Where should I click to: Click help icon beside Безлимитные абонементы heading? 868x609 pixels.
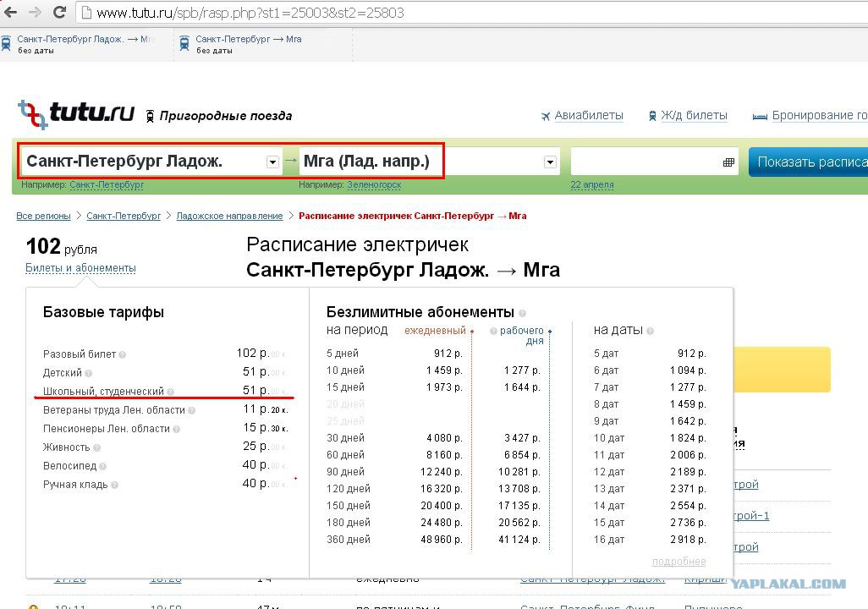coord(522,313)
